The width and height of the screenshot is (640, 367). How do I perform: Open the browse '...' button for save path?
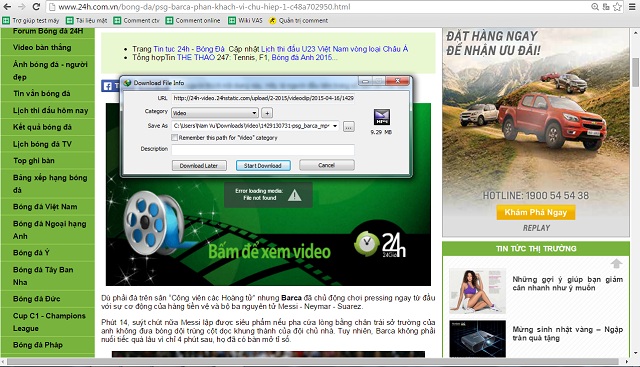348,127
